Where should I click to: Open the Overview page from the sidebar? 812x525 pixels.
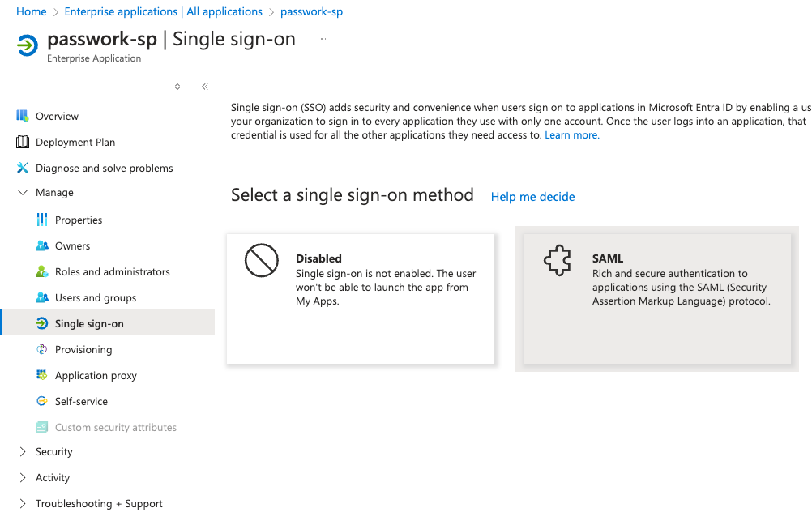tap(57, 116)
